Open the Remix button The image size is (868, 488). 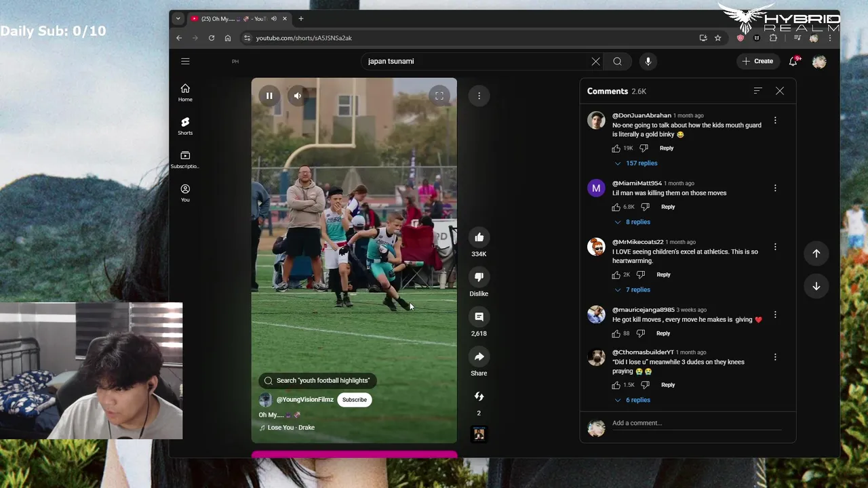pos(479,396)
